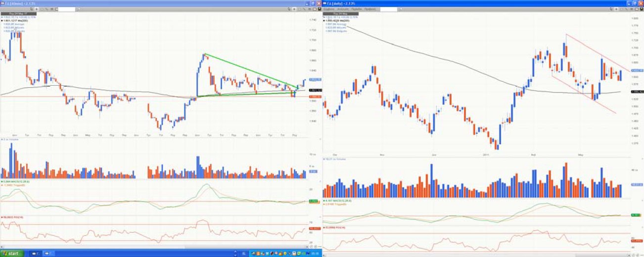The image size is (644, 257).
Task: Select the crosshair tool in the 60min chart's left toolbar
Action: pyautogui.click(x=36, y=9)
